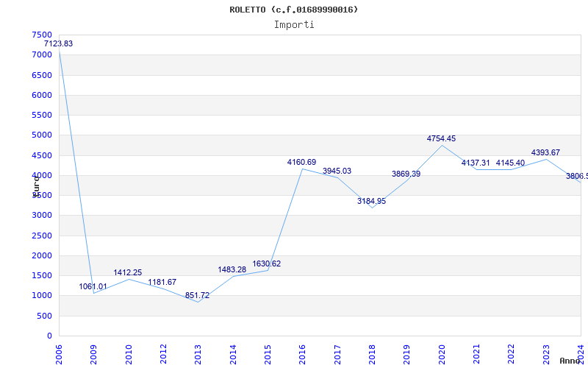The image size is (588, 368).
Task: Click the 4160.69 data label
Action: 302,162
